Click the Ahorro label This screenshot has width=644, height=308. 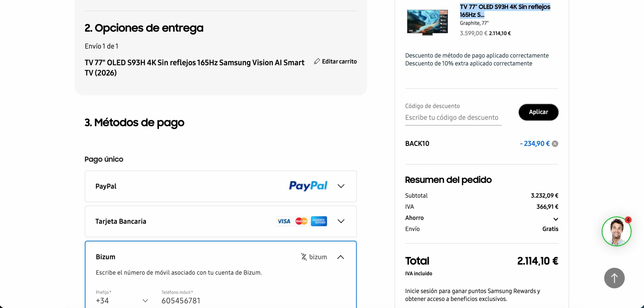[414, 218]
